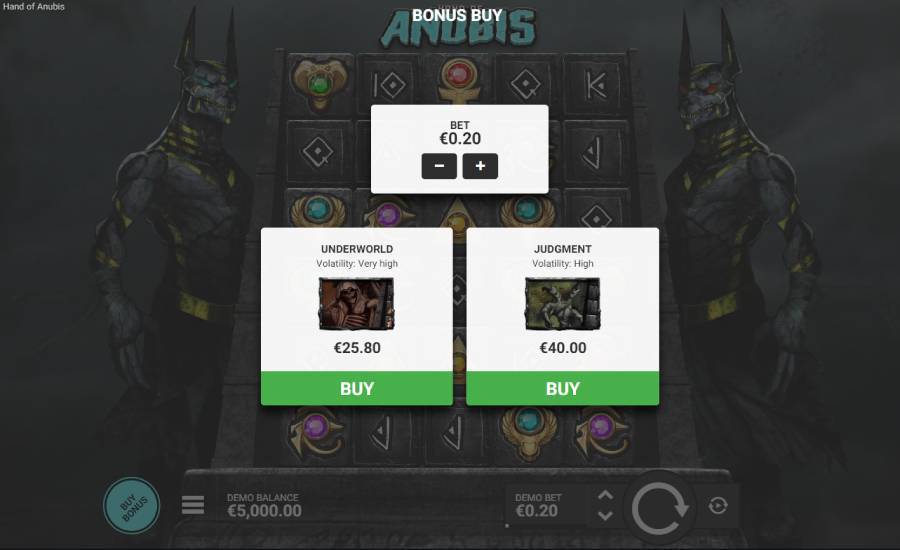Buy the Underworld bonus
Image resolution: width=900 pixels, height=550 pixels.
tap(357, 389)
